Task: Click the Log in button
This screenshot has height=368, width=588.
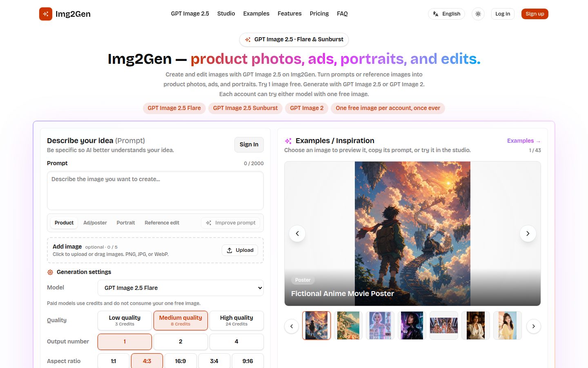Action: 503,14
